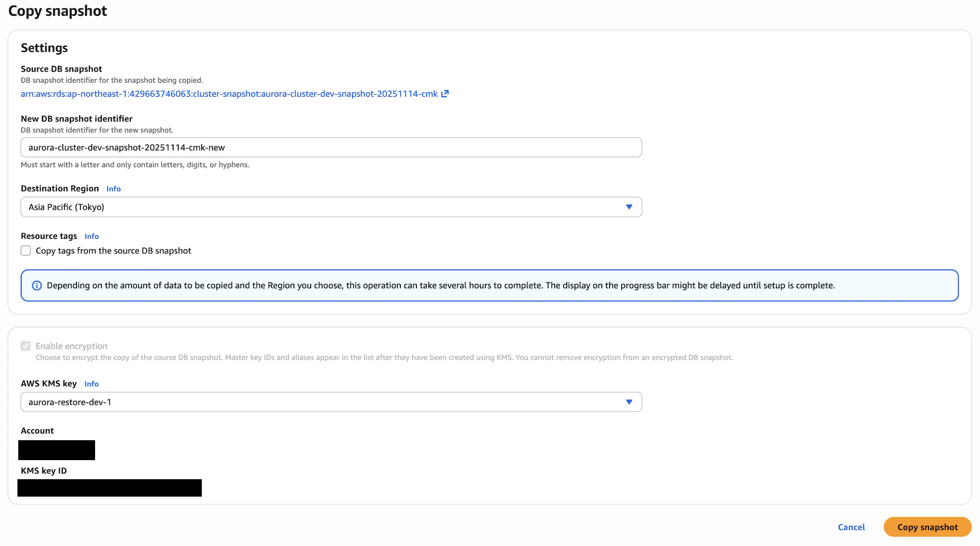This screenshot has height=546, width=980.
Task: Click the 'Depending on the amount of data' notice text
Action: [441, 285]
